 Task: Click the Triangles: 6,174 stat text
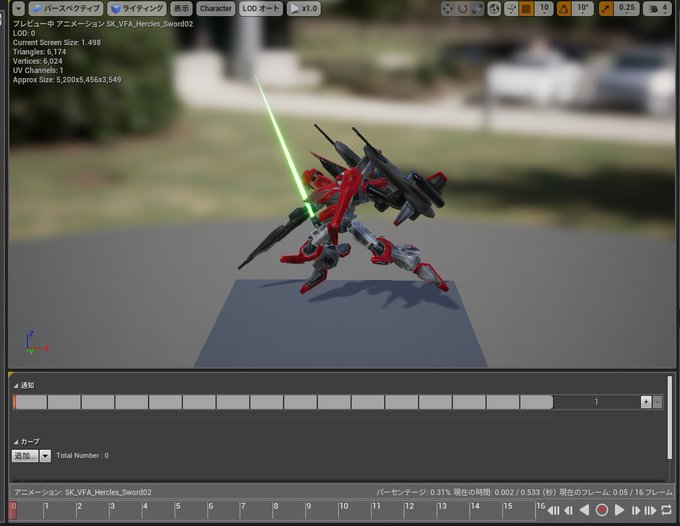[x=39, y=52]
